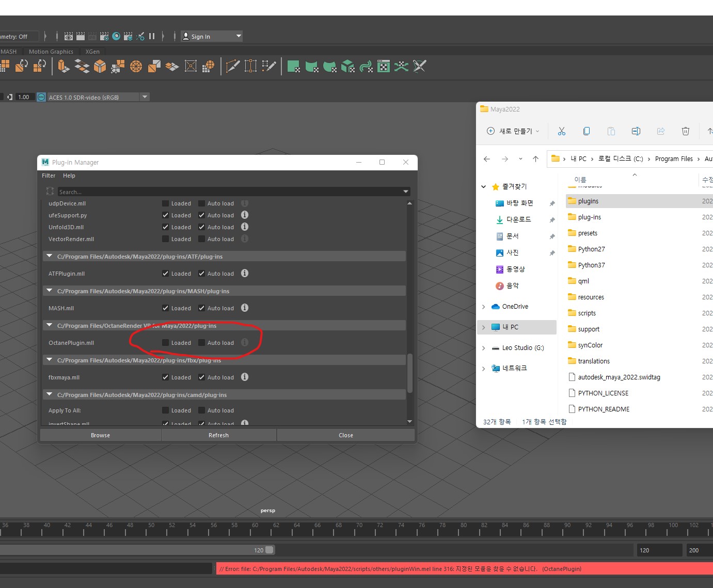Collapse the fbx/plug-ins path section
The width and height of the screenshot is (713, 588).
(x=50, y=360)
